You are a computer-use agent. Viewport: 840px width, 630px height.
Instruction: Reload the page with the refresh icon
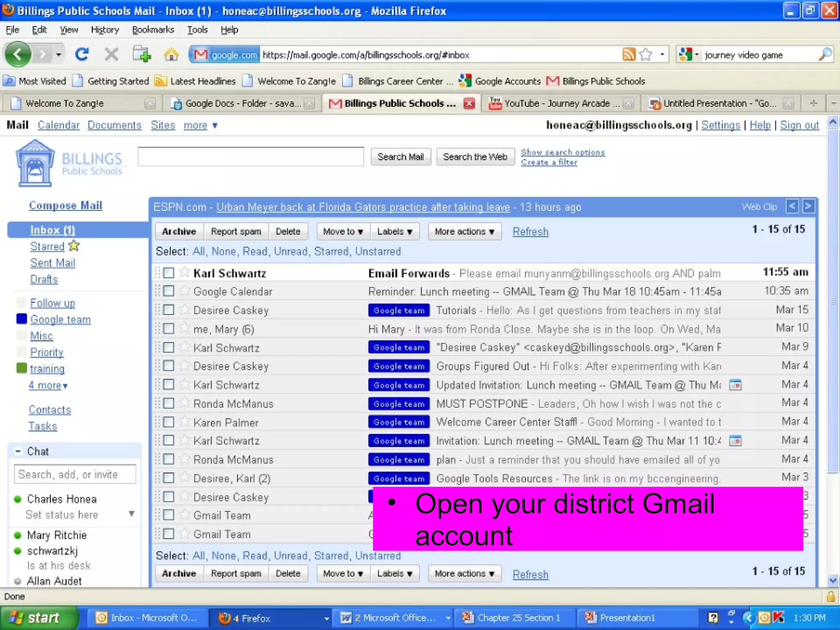[x=82, y=54]
